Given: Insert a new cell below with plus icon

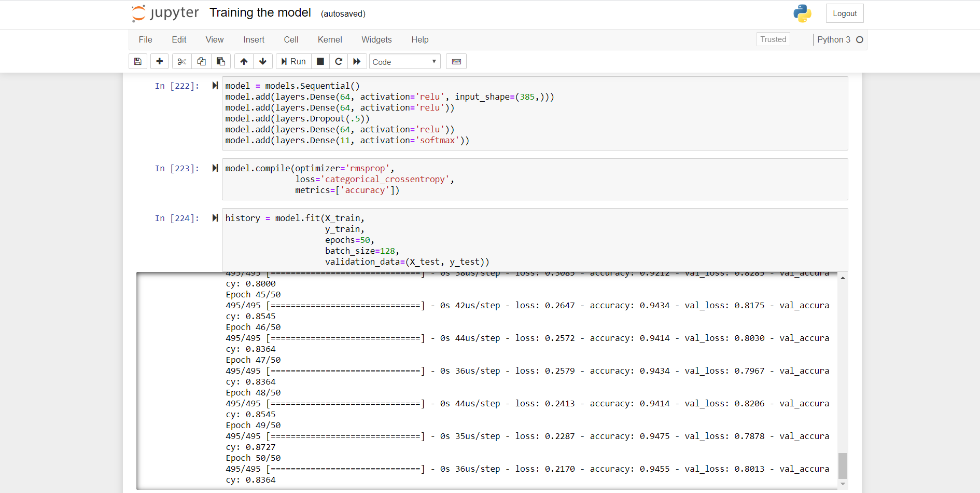Looking at the screenshot, I should coord(160,62).
